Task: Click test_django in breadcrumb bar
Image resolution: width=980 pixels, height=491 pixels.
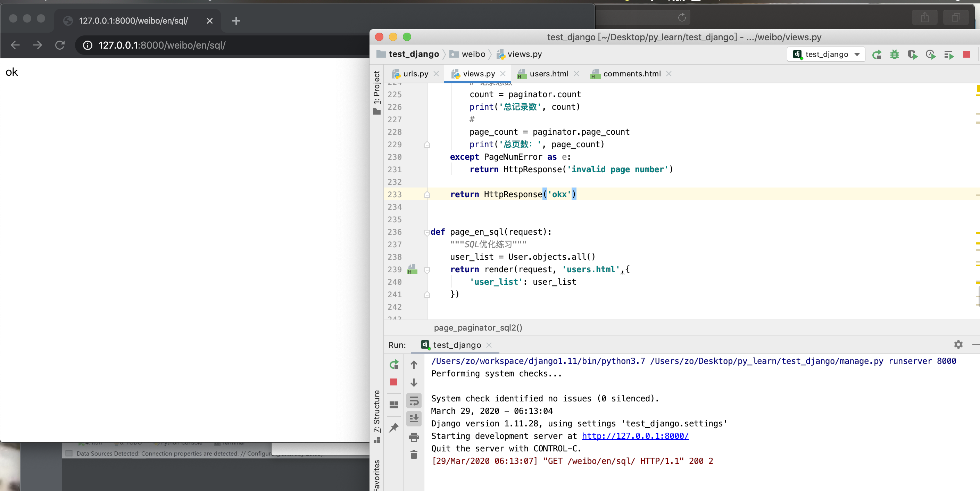Action: point(408,54)
